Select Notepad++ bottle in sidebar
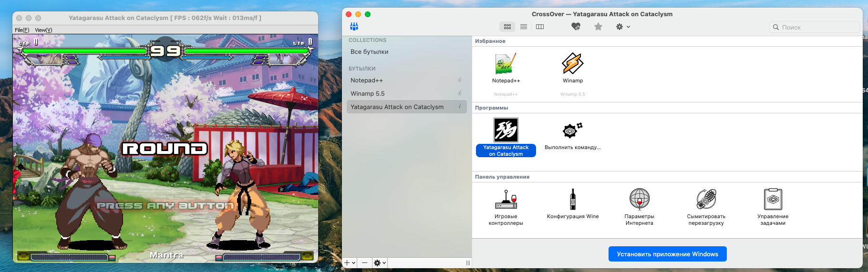Image resolution: width=868 pixels, height=272 pixels. tap(407, 81)
